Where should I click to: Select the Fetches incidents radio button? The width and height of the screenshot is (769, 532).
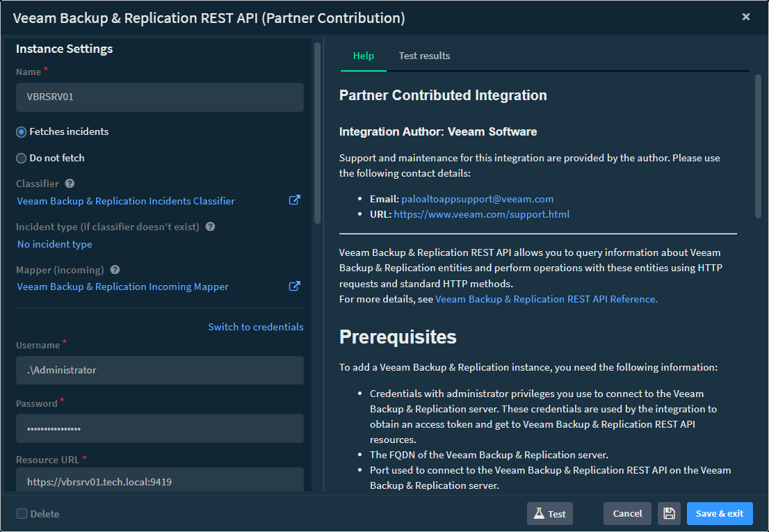pos(21,132)
